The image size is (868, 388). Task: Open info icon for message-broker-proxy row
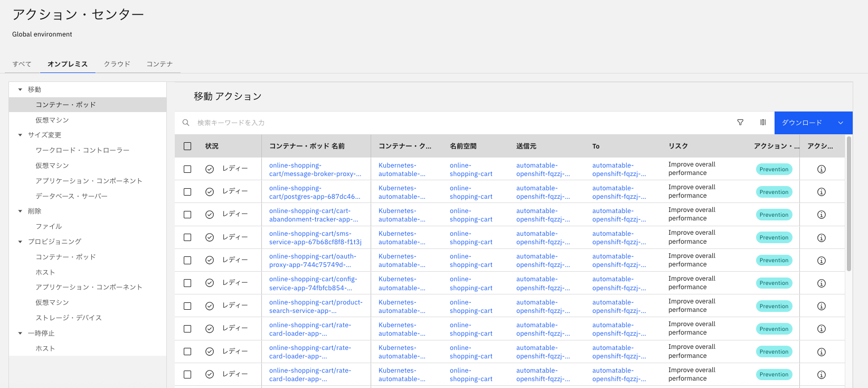(x=822, y=169)
